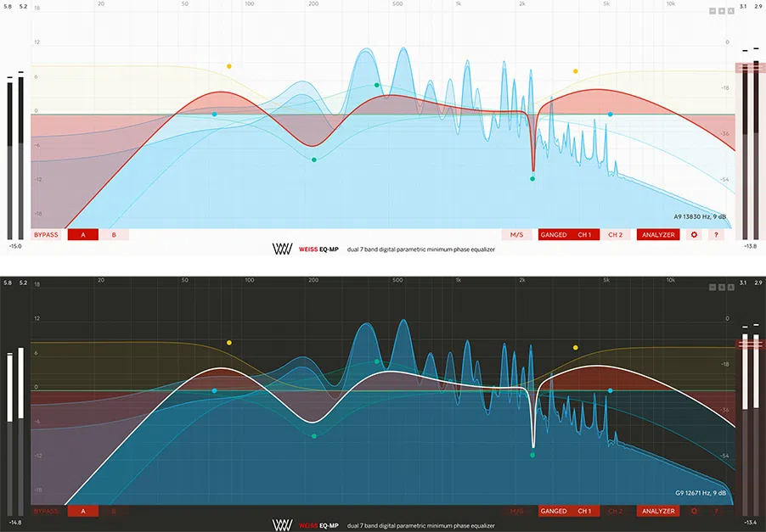Select CH 1 on the dark-themed EQ
This screenshot has height=532, width=766.
coord(585,511)
